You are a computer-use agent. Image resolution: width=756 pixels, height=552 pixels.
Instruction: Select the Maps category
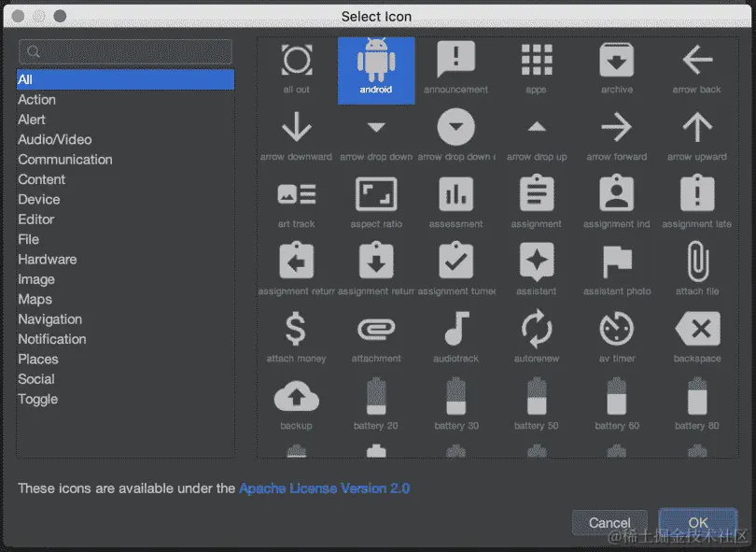click(x=125, y=299)
